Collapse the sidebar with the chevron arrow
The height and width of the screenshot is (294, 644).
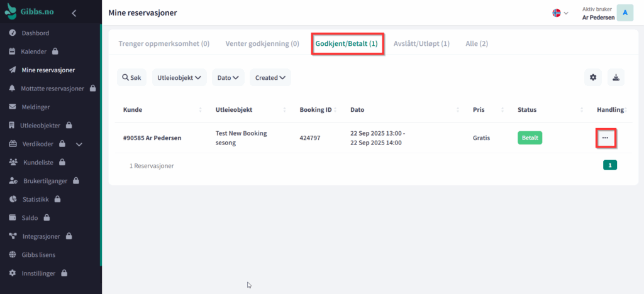(74, 13)
